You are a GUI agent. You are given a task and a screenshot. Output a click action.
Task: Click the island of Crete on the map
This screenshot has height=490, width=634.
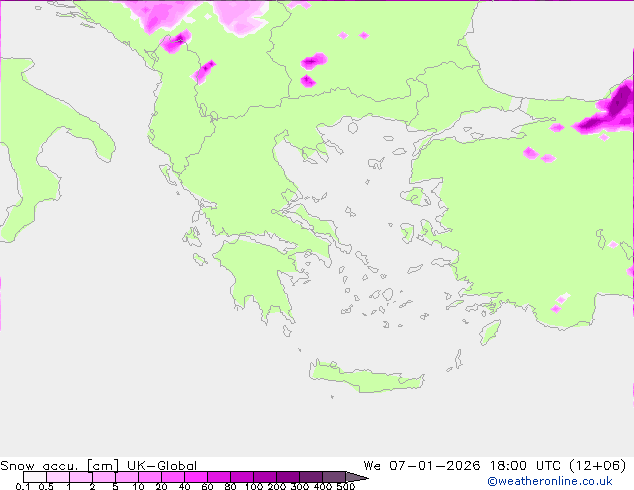pos(366,377)
